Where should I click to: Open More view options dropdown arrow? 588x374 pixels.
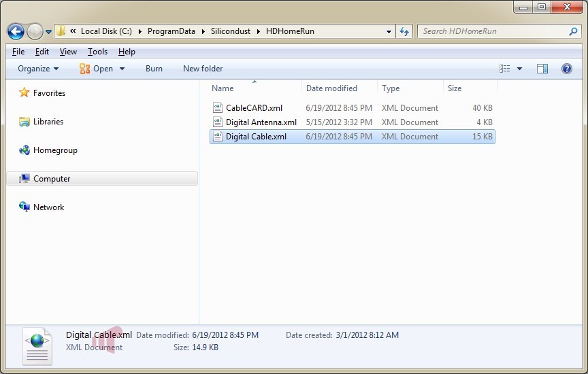click(520, 69)
